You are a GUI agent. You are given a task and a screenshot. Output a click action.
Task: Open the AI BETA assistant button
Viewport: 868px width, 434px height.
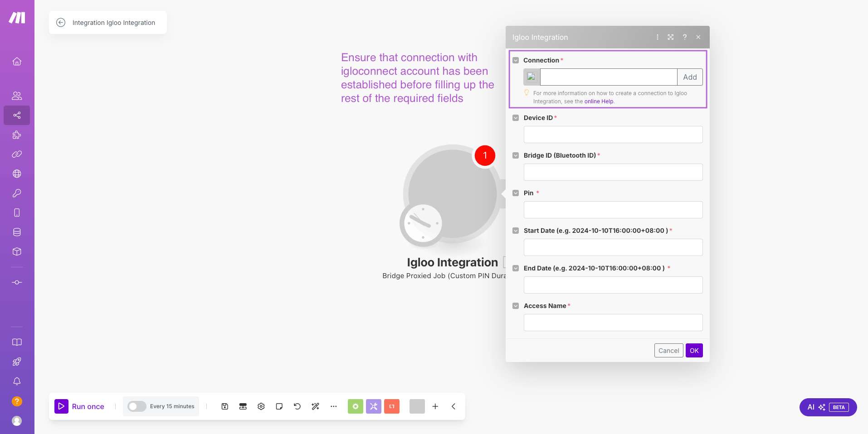[x=828, y=407]
